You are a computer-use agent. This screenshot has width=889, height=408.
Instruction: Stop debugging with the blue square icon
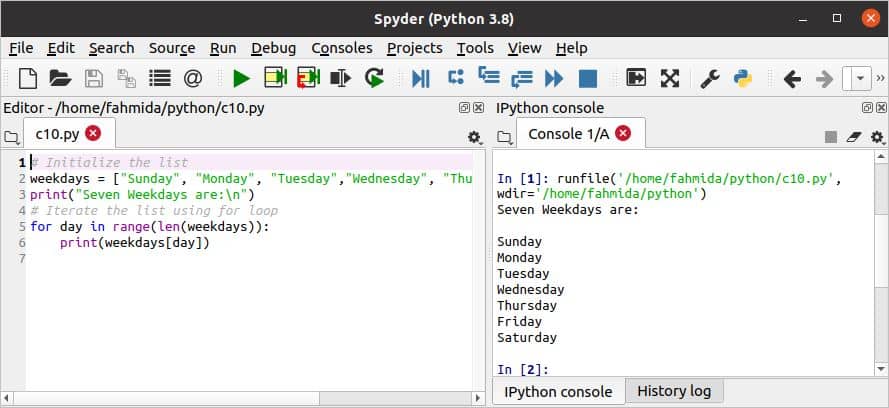pyautogui.click(x=588, y=78)
